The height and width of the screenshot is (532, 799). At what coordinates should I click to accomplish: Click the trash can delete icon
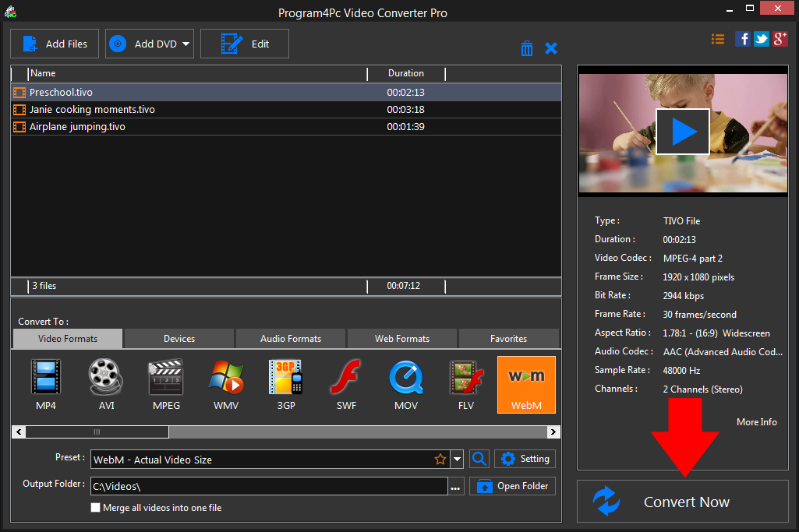527,48
